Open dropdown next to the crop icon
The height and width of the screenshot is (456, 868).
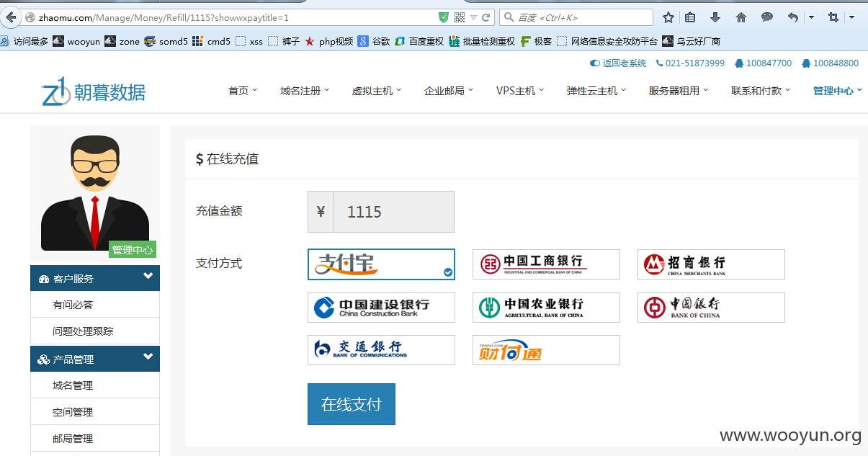[x=851, y=17]
